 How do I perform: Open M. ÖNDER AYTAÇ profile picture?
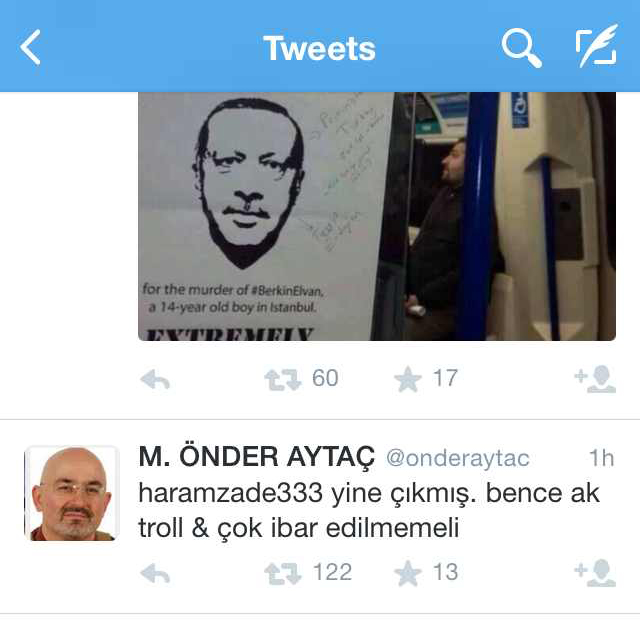coord(72,493)
